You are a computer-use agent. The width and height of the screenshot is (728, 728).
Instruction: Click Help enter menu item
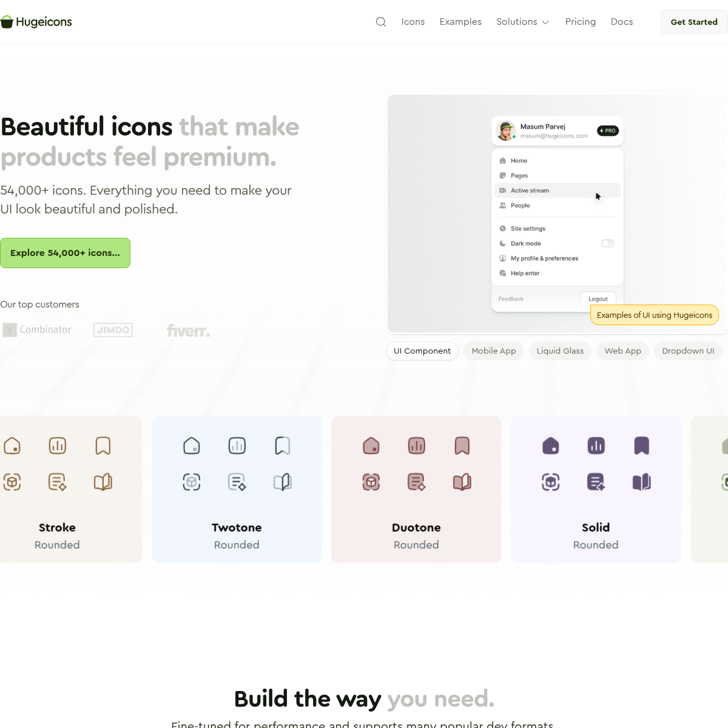[557, 273]
